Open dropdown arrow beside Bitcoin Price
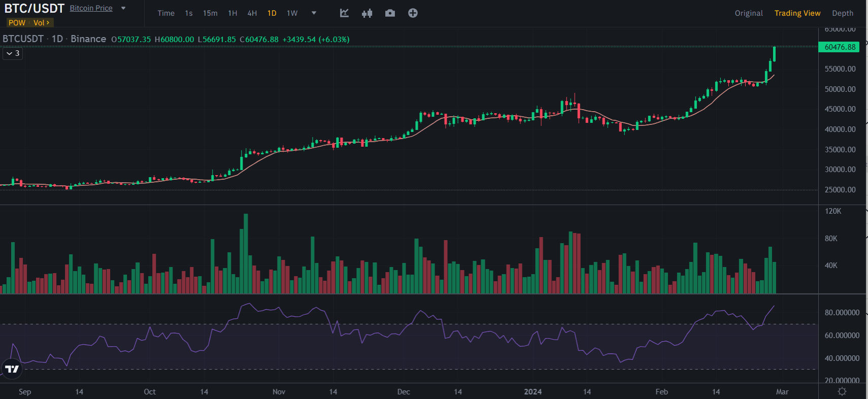This screenshot has height=399, width=868. [123, 8]
